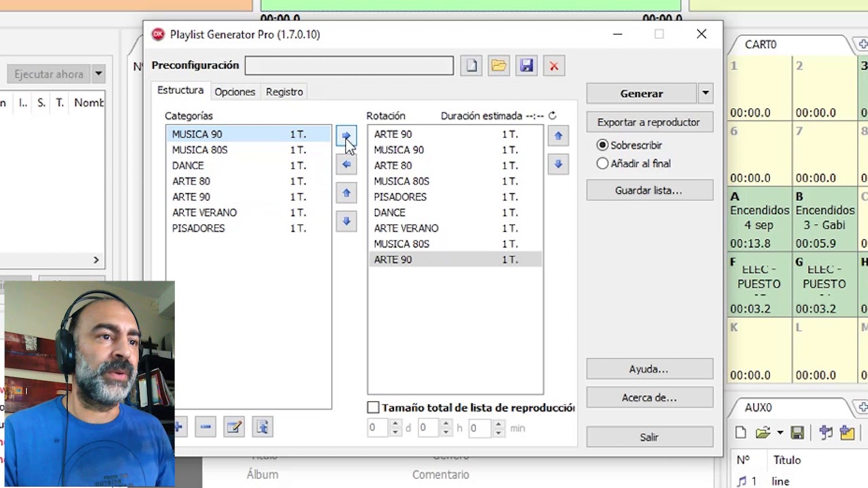868x488 pixels.
Task: Switch to the Opciones tab
Action: pyautogui.click(x=235, y=91)
